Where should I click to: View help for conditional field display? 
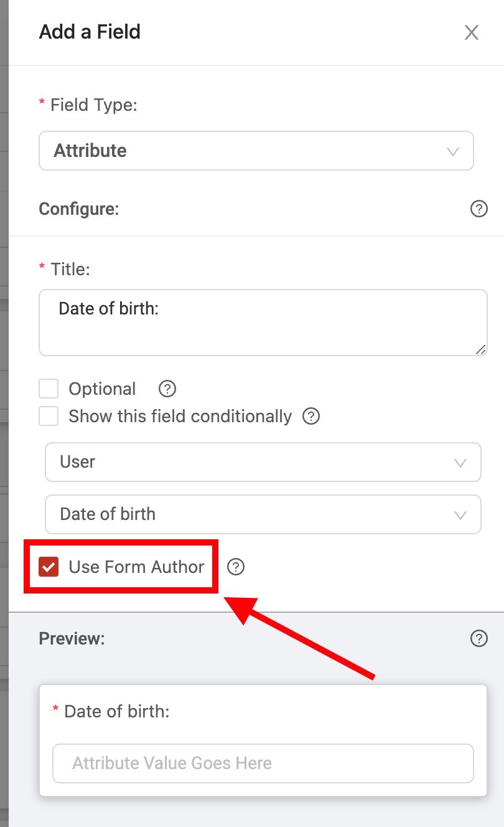(x=311, y=416)
